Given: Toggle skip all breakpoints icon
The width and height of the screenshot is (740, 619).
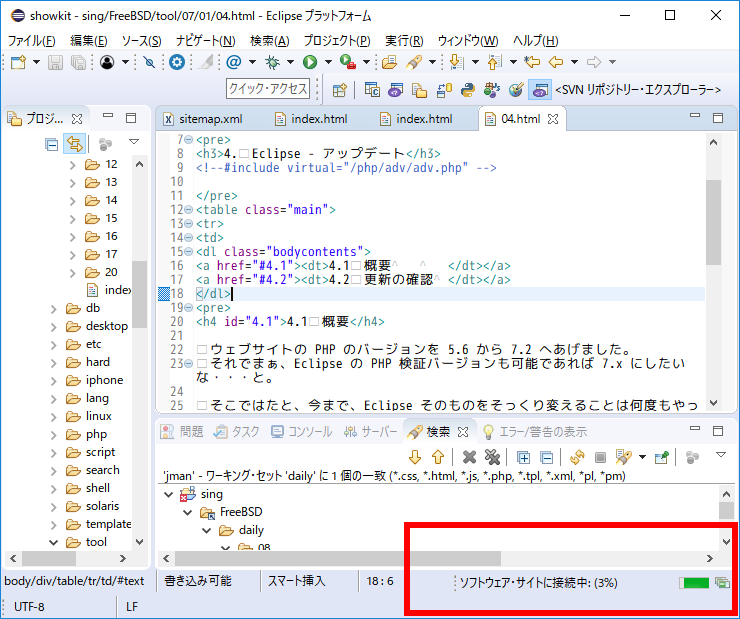Looking at the screenshot, I should pos(149,62).
